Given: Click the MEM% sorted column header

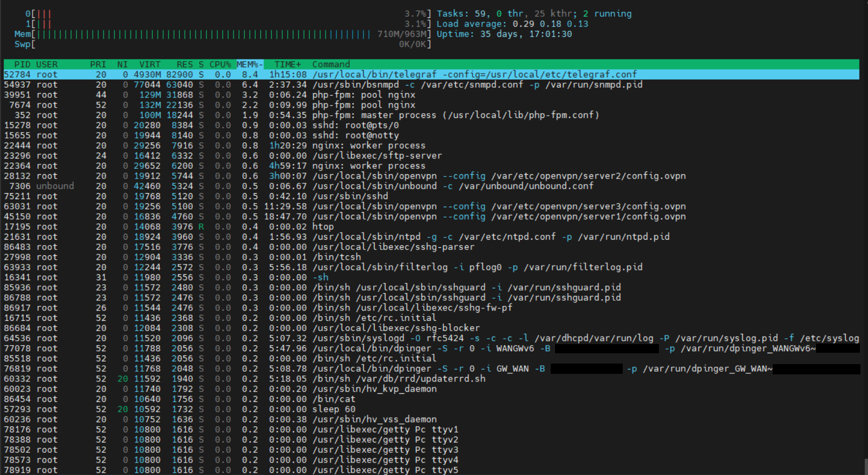Looking at the screenshot, I should coord(250,64).
